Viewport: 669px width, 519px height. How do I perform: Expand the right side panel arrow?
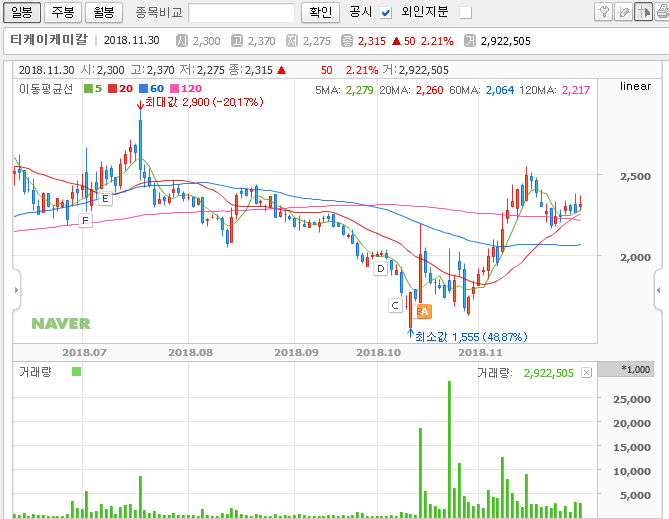pyautogui.click(x=658, y=290)
